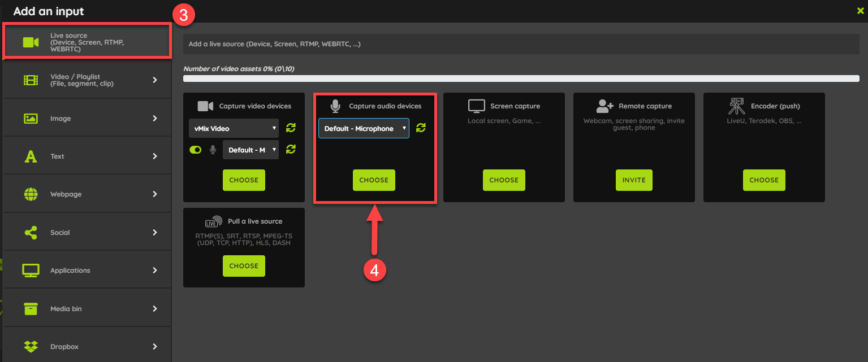The image size is (868, 362).
Task: Refresh the vMix Video device list
Action: pyautogui.click(x=291, y=128)
